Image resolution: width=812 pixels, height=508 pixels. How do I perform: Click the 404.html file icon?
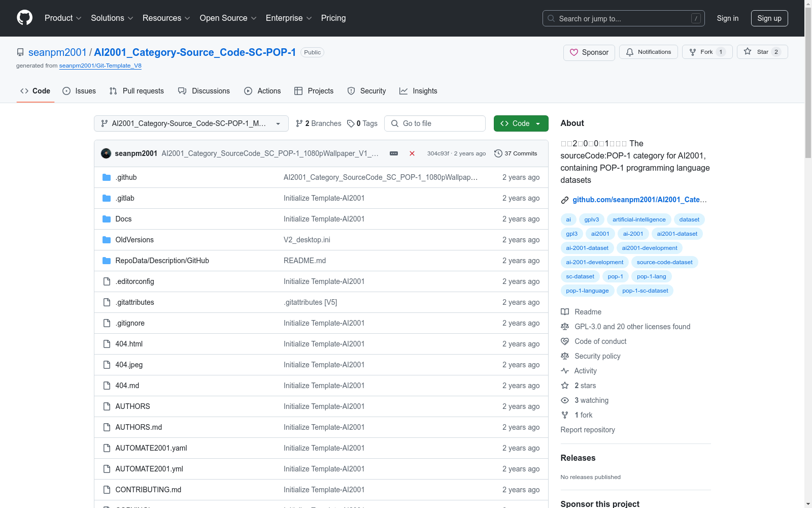107,344
